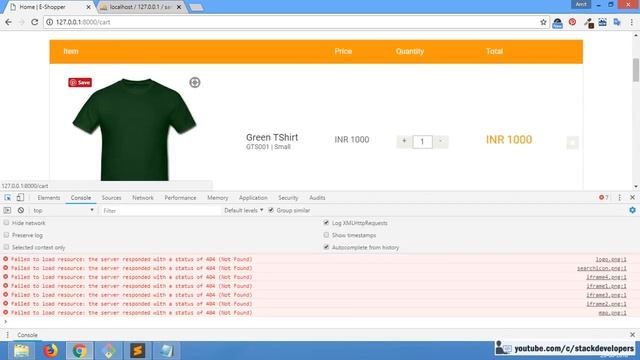Clear the console with the clear icon
The image size is (640, 360).
pyautogui.click(x=21, y=210)
